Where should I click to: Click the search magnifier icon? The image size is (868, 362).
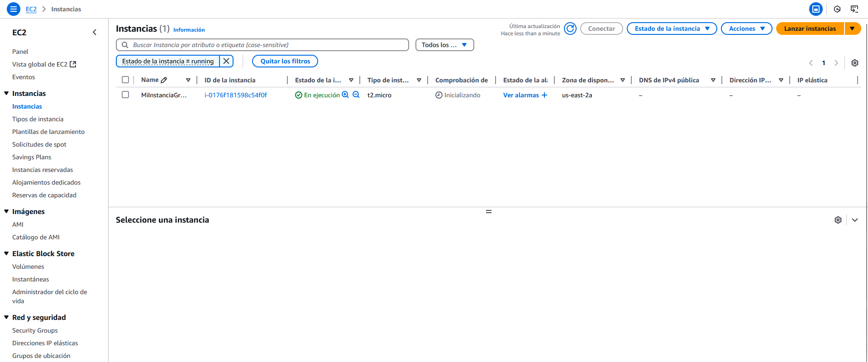[x=125, y=45]
